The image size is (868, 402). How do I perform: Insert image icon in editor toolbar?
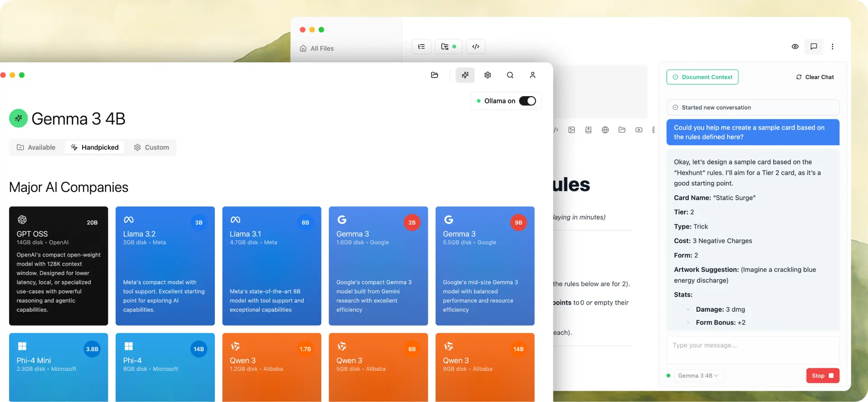tap(571, 130)
